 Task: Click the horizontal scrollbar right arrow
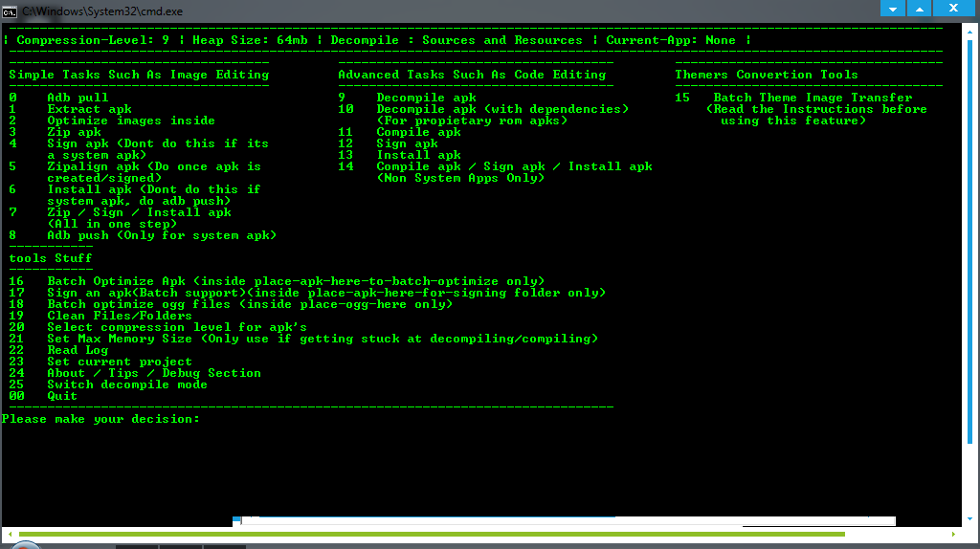(953, 534)
